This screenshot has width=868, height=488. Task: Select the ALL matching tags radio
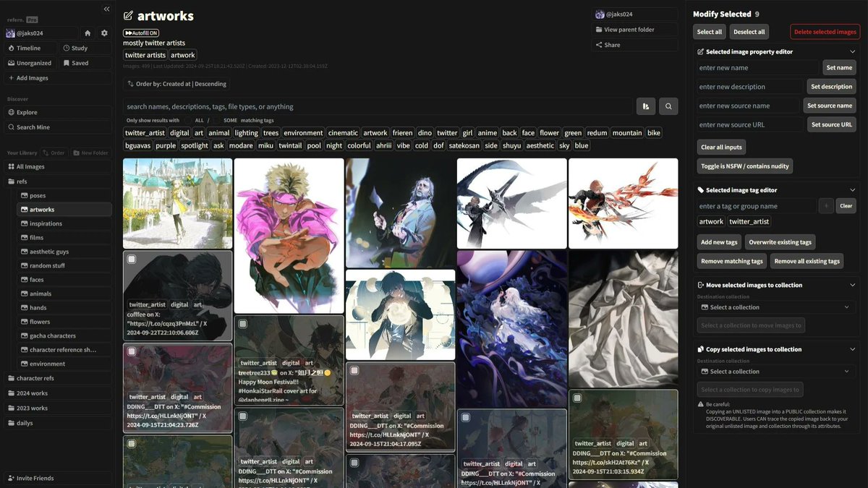188,120
